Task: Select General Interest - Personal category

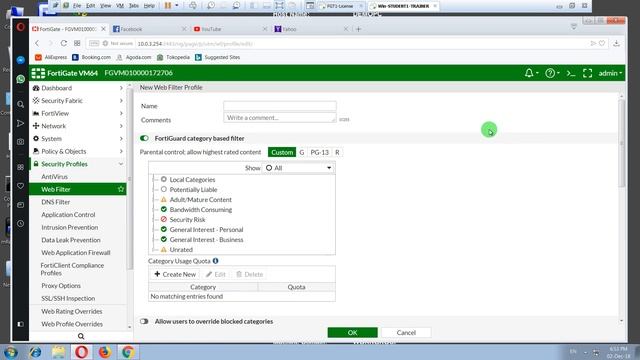Action: tap(206, 229)
